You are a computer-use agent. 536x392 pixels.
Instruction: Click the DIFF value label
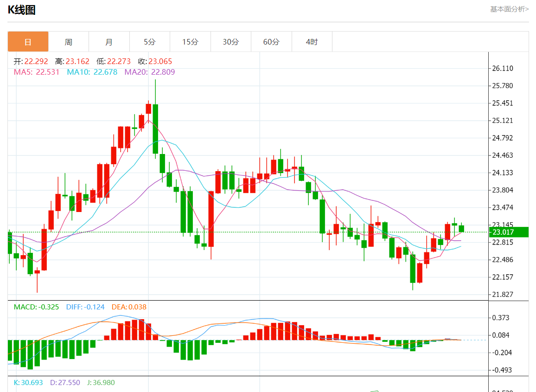85,307
